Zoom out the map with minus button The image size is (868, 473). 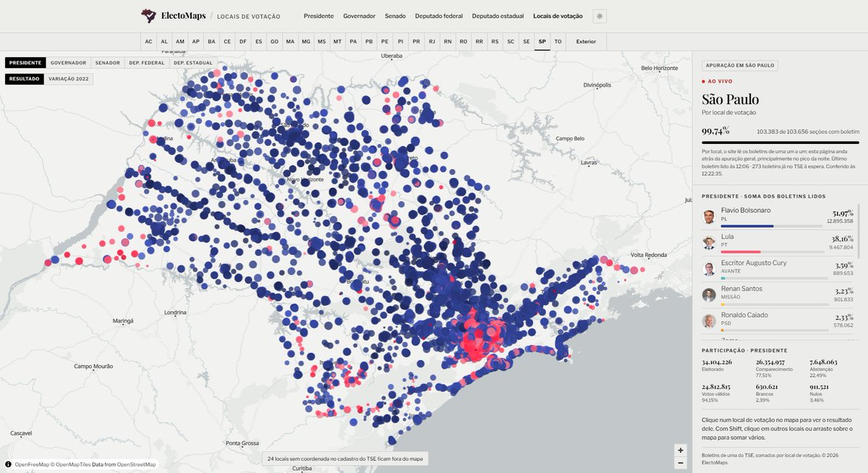pyautogui.click(x=680, y=461)
